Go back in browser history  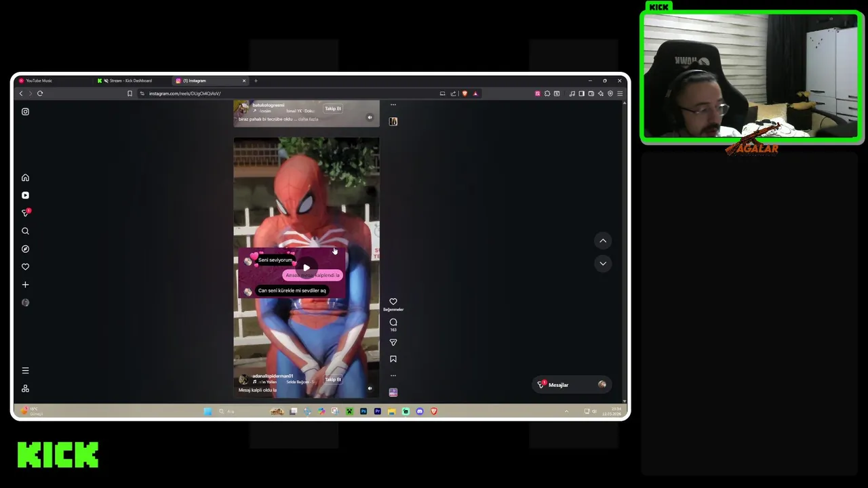tap(21, 94)
